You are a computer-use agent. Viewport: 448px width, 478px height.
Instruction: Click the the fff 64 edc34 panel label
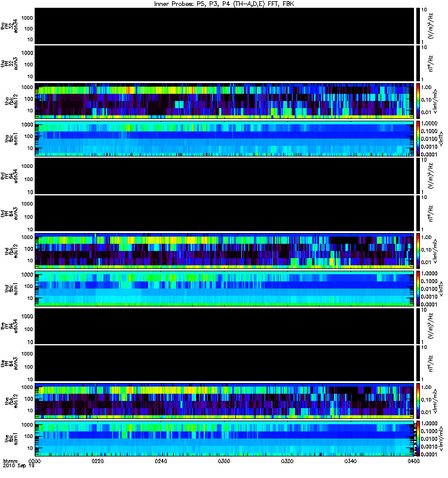pyautogui.click(x=10, y=326)
